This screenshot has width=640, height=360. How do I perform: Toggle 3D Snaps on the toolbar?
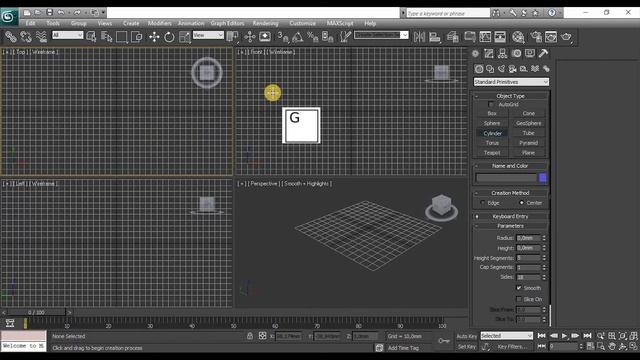(x=283, y=37)
